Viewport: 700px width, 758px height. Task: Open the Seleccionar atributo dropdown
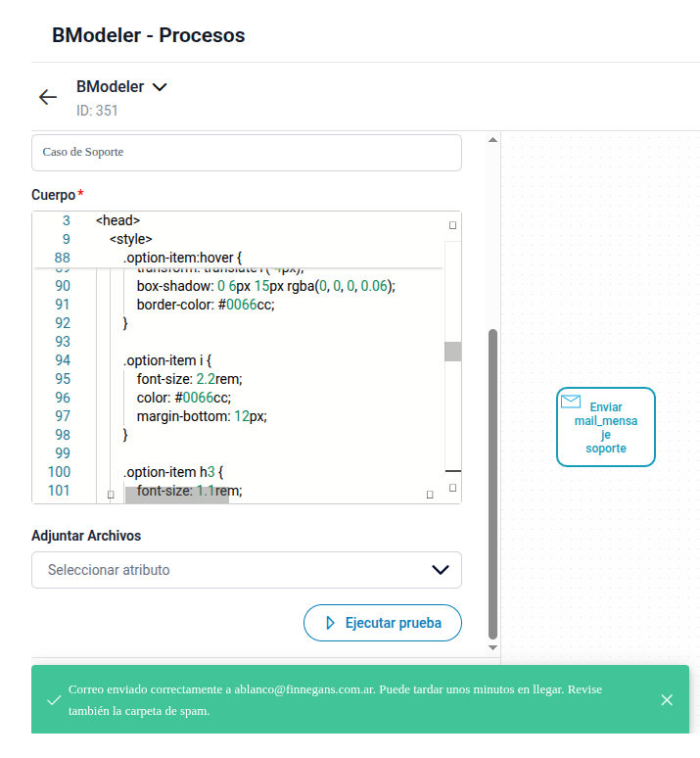click(247, 570)
